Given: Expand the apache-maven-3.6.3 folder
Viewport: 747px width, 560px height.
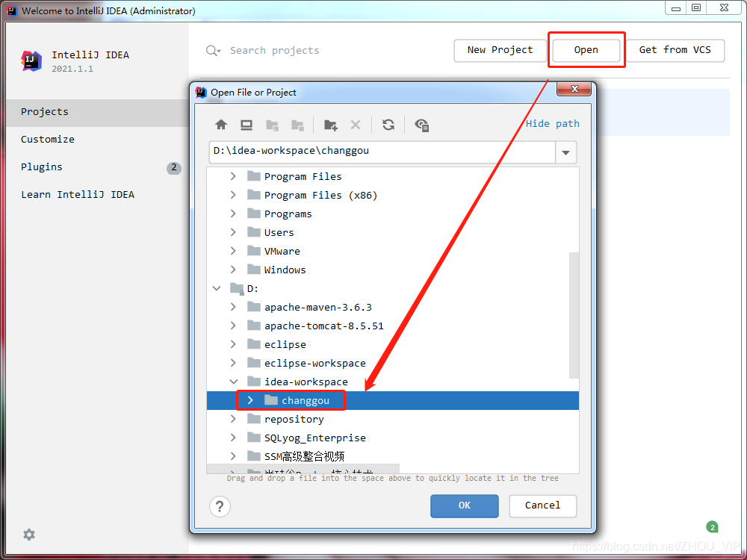Looking at the screenshot, I should [233, 307].
